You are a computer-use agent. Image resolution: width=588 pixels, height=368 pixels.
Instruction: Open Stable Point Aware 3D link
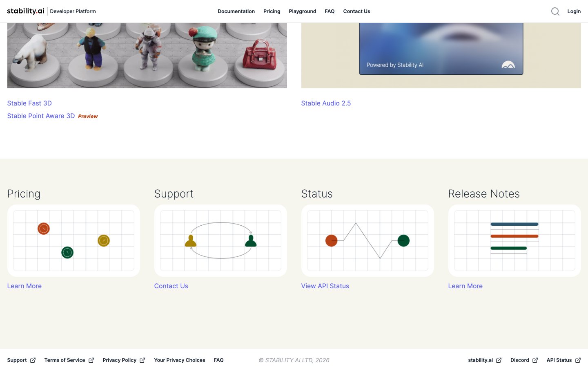[41, 116]
